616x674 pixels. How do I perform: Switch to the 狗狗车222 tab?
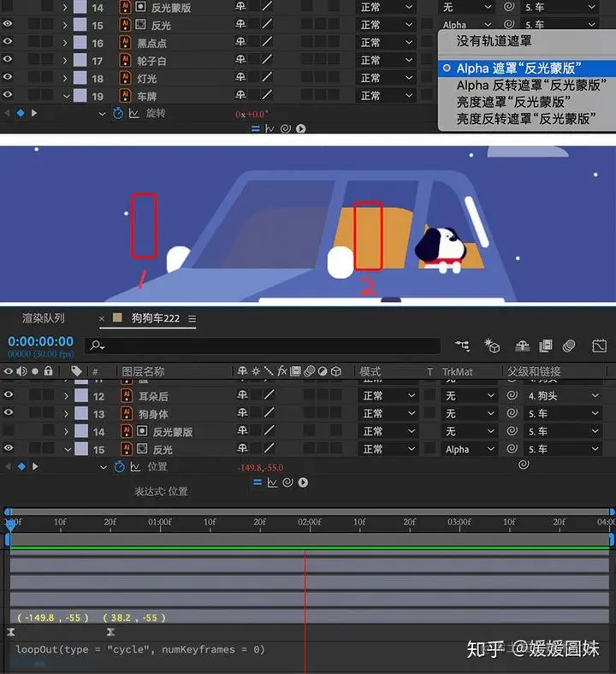tap(155, 318)
